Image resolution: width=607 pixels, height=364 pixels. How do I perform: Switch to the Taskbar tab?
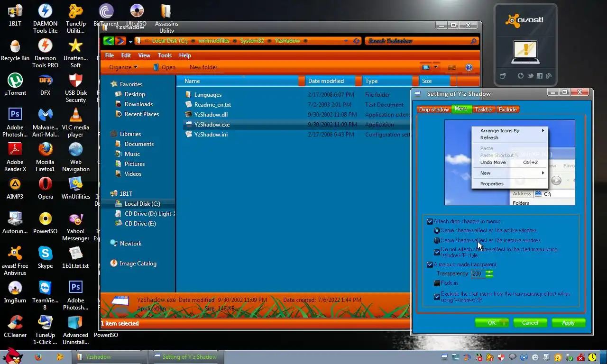click(484, 109)
